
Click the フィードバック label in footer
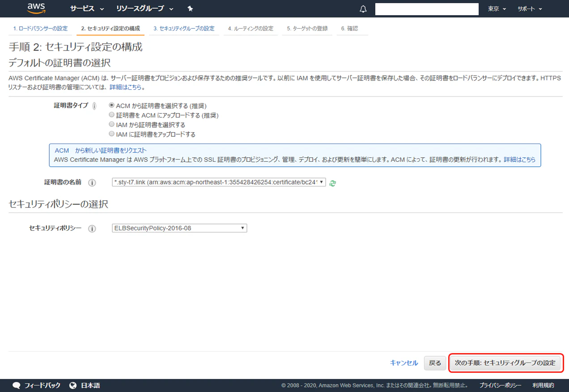coord(42,385)
